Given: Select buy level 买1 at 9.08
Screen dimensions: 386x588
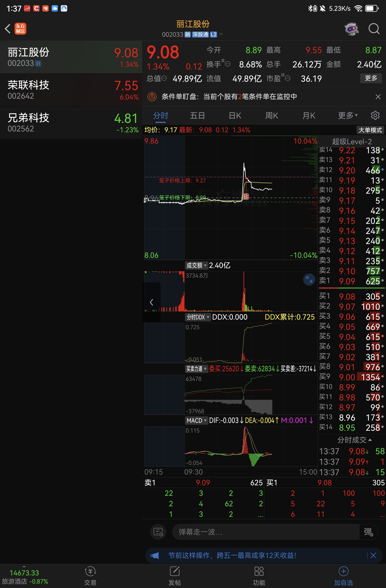Looking at the screenshot, I should tap(352, 297).
